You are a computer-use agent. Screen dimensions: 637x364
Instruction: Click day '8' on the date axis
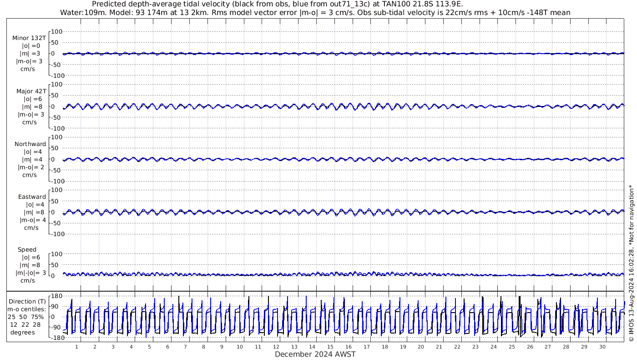coord(203,347)
